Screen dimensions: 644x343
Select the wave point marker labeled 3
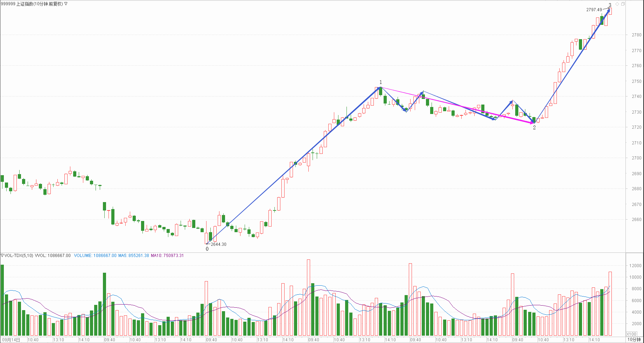(610, 5)
